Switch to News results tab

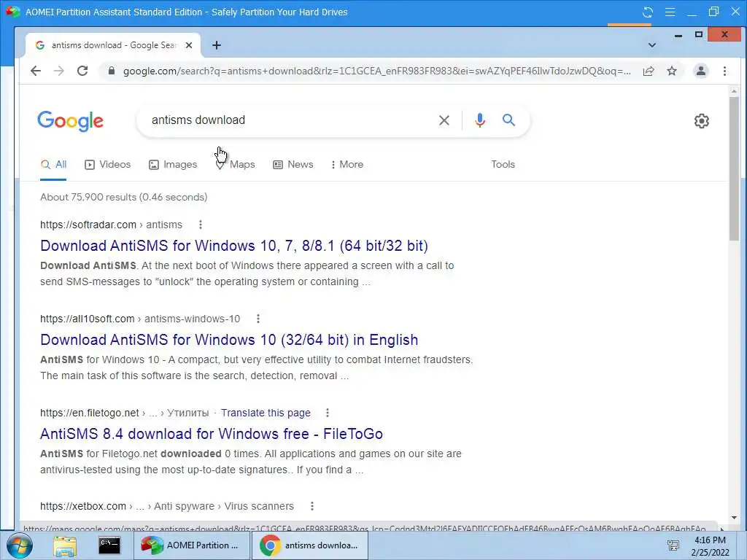coord(293,165)
